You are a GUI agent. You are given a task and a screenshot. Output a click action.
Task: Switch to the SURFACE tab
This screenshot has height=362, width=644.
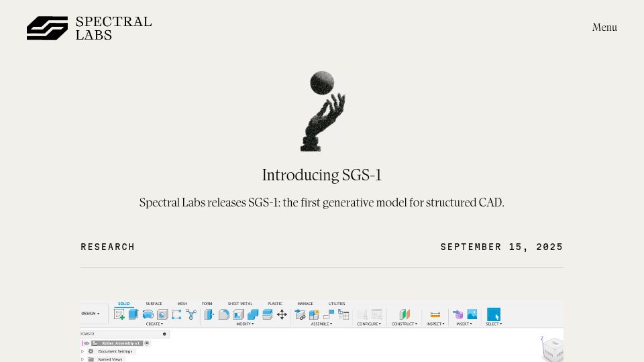154,304
